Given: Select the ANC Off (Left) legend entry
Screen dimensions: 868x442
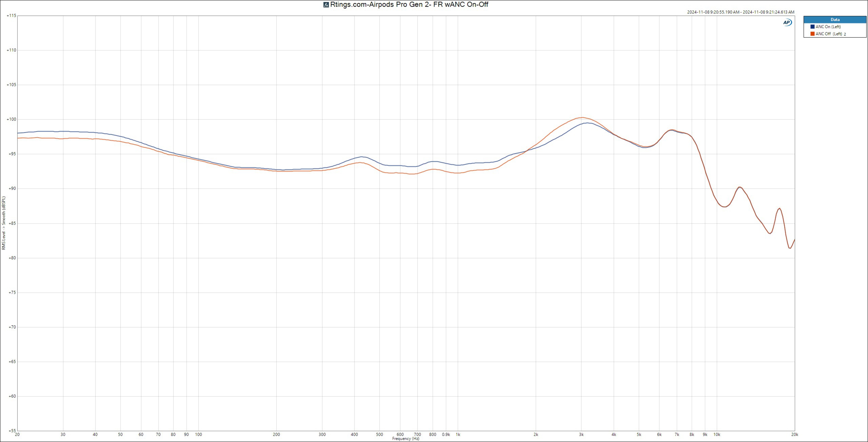Looking at the screenshot, I should point(829,34).
